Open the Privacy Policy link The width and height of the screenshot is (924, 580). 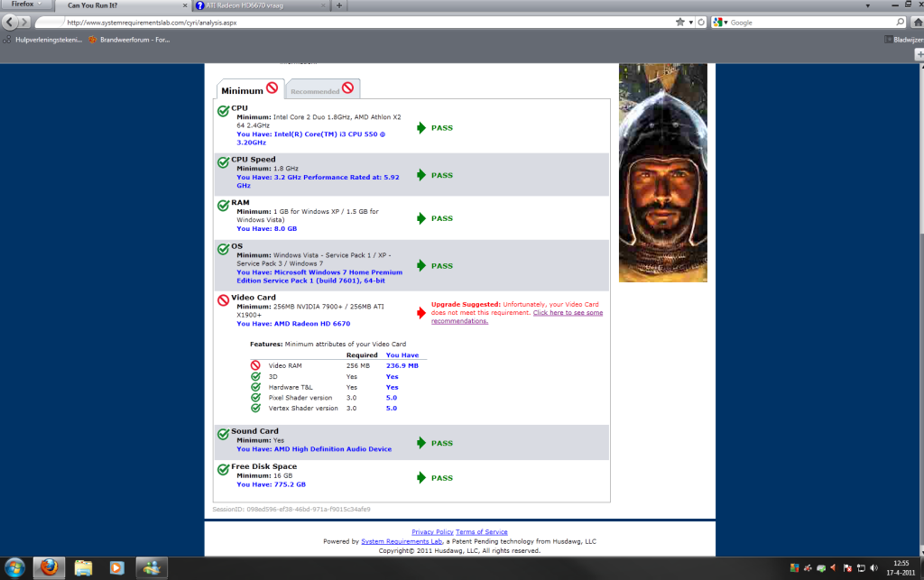432,531
